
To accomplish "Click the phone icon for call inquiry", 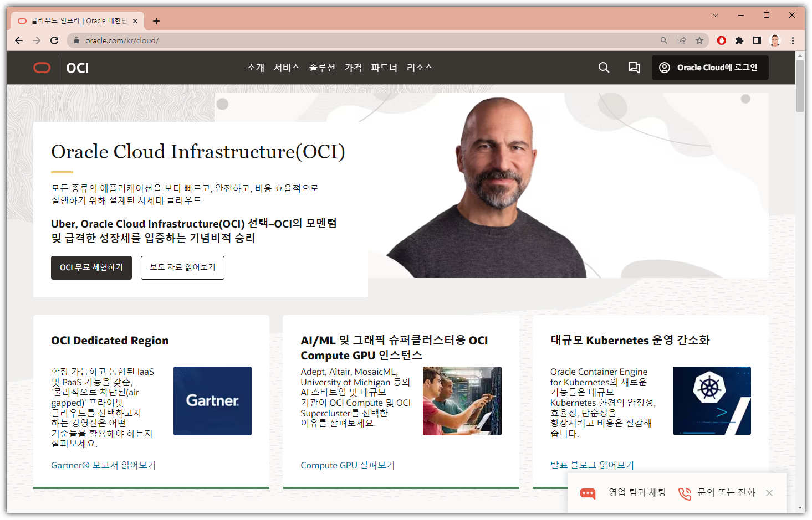I will pyautogui.click(x=685, y=493).
